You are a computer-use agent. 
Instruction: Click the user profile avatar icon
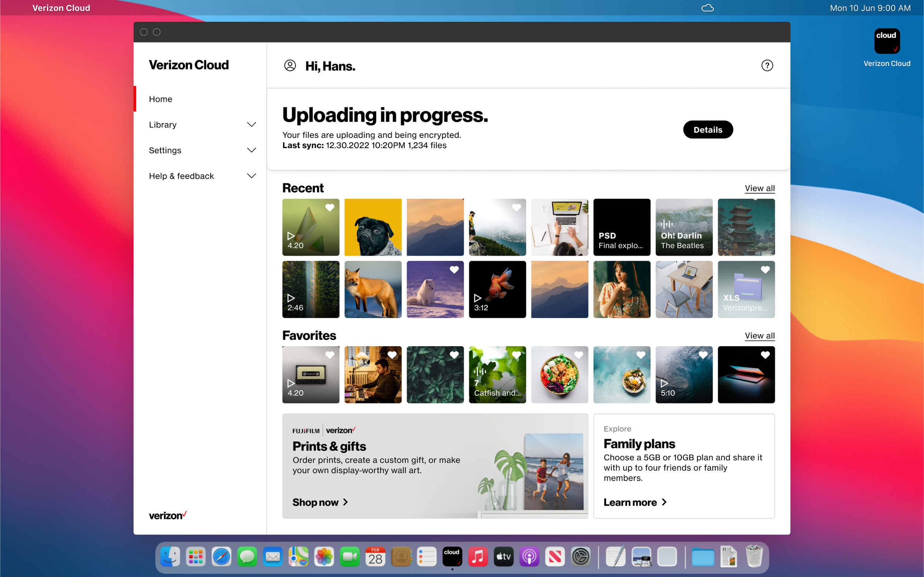[290, 66]
